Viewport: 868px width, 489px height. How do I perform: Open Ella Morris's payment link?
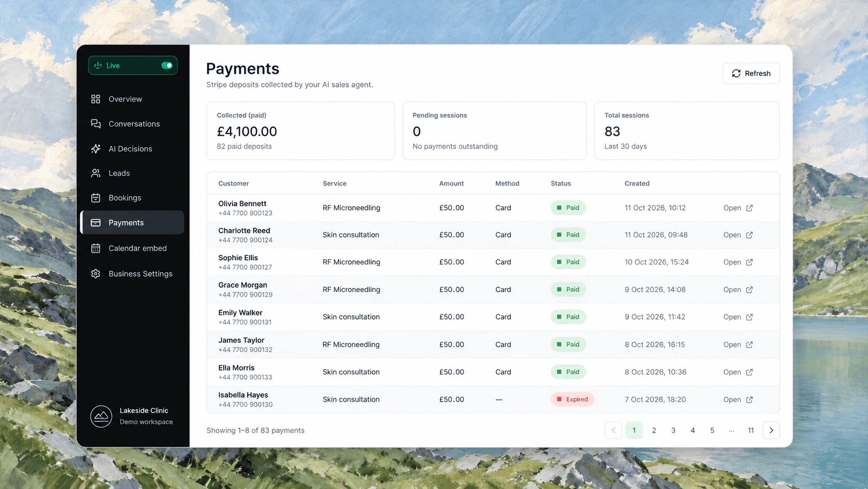pyautogui.click(x=738, y=372)
